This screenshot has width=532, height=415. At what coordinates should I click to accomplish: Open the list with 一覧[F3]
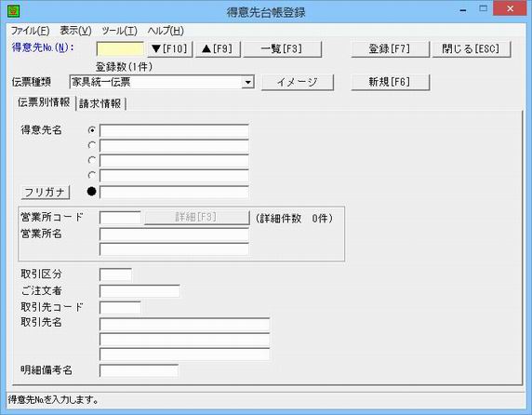pos(283,49)
